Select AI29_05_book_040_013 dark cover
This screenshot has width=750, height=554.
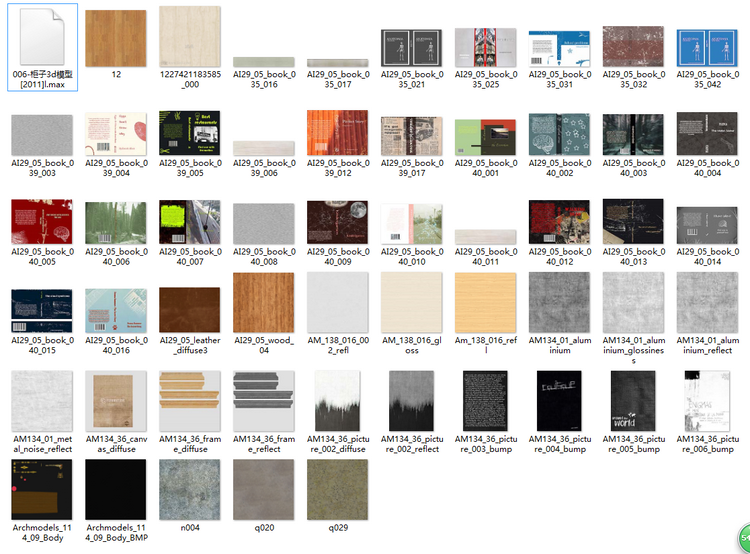[633, 222]
